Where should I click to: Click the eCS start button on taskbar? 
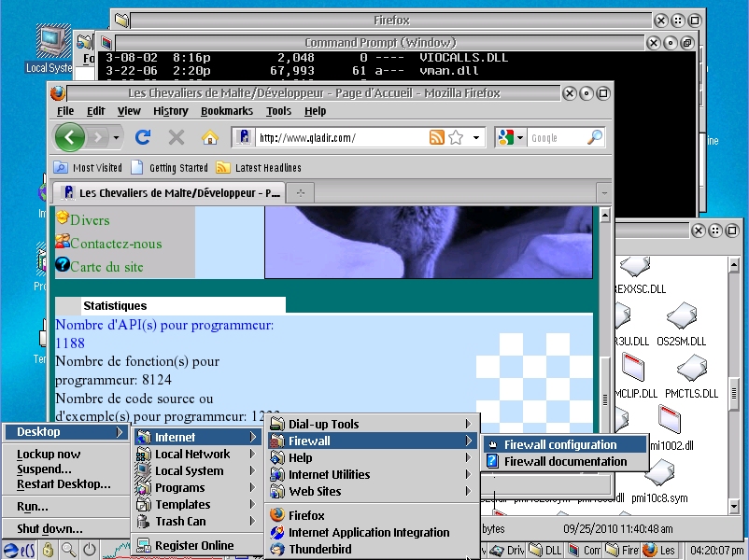pos(20,550)
